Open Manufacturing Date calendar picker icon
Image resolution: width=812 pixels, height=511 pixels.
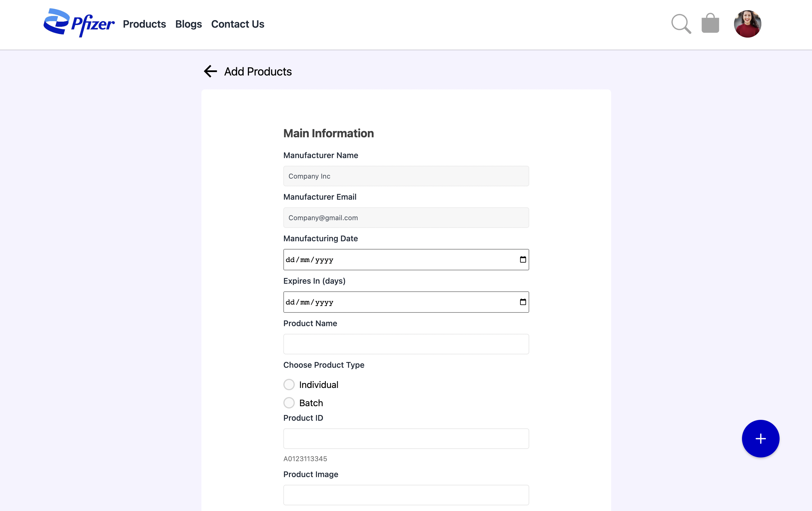coord(523,259)
